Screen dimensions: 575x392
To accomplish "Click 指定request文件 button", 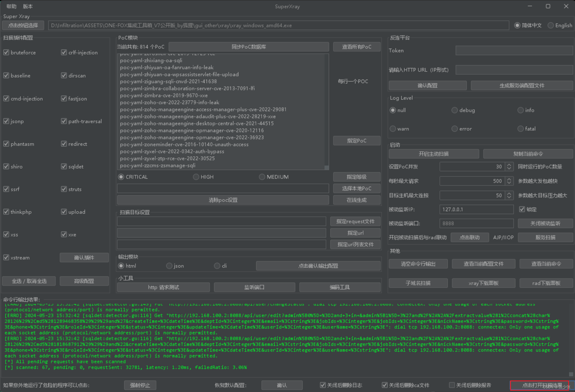I will [355, 221].
